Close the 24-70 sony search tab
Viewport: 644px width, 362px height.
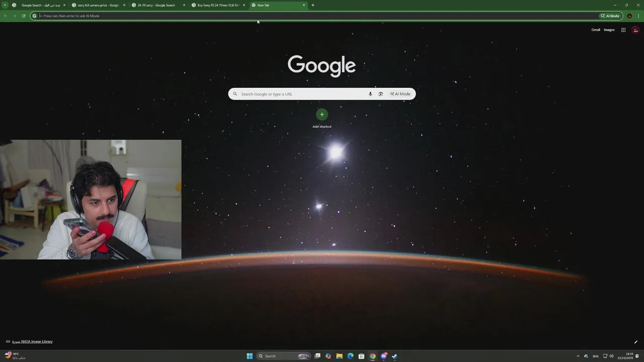pyautogui.click(x=184, y=5)
